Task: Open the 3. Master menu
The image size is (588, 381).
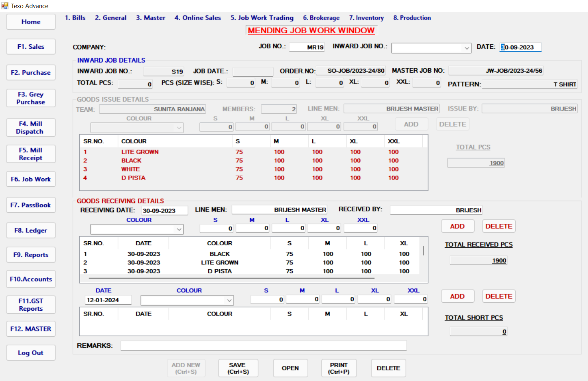Action: pos(151,18)
